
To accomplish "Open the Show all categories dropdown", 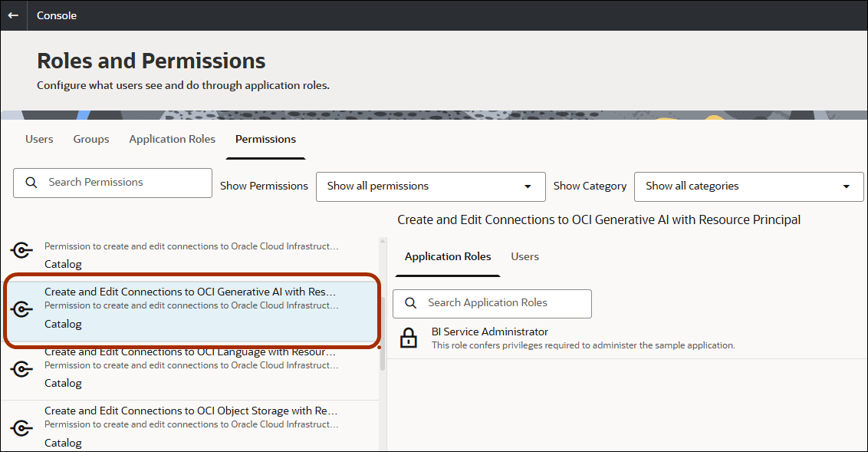I will tap(748, 186).
